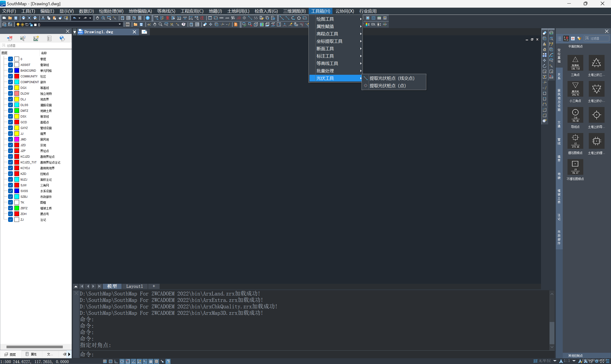611x364 pixels.
Task: Click the red color swatch of the GCD layer
Action: coord(17,122)
